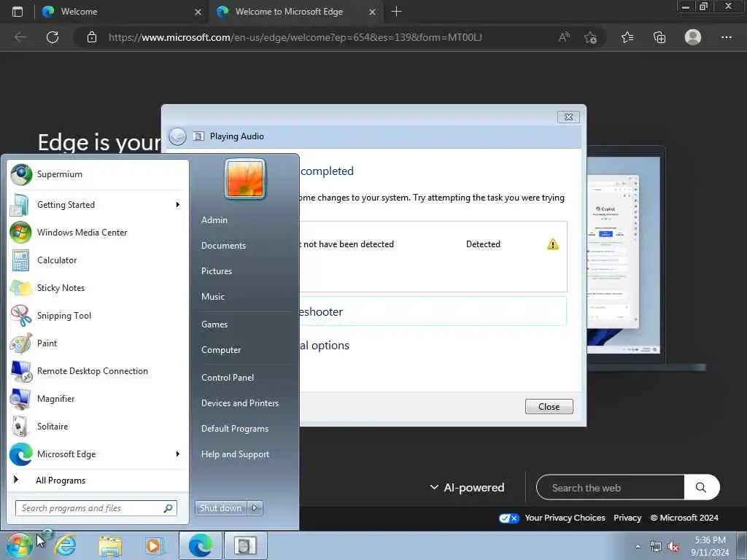Open Windows Media Player from the taskbar
Image resolution: width=747 pixels, height=560 pixels.
tap(153, 545)
